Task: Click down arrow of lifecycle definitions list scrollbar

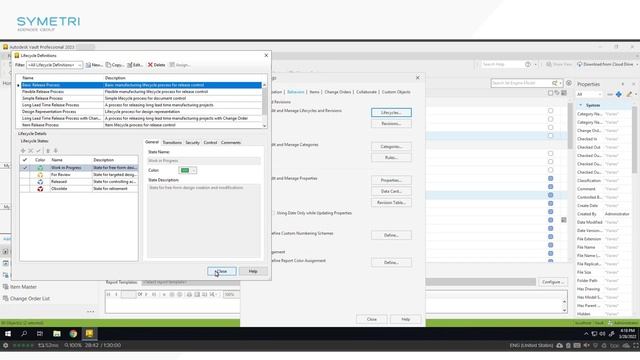Action: 264,126
